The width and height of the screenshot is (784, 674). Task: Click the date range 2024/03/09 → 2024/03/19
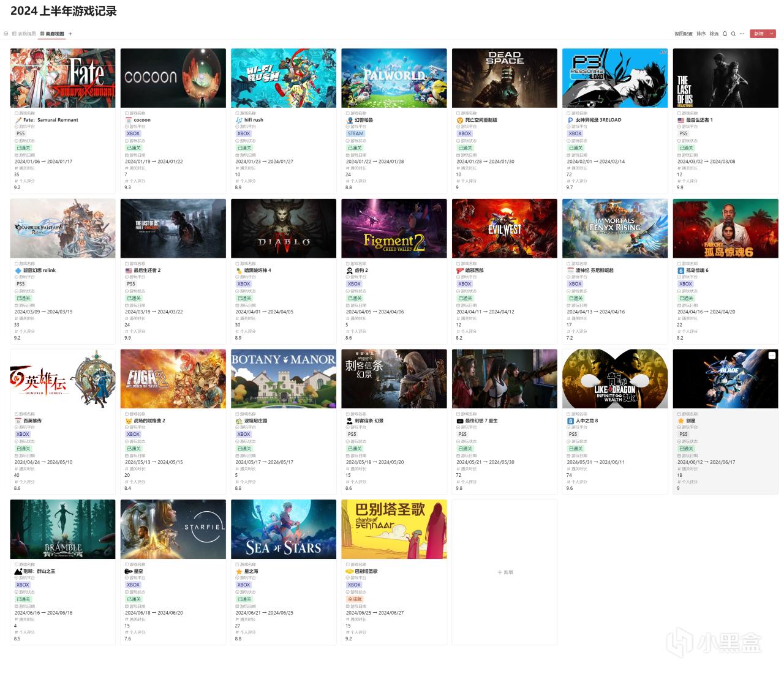[x=43, y=312]
